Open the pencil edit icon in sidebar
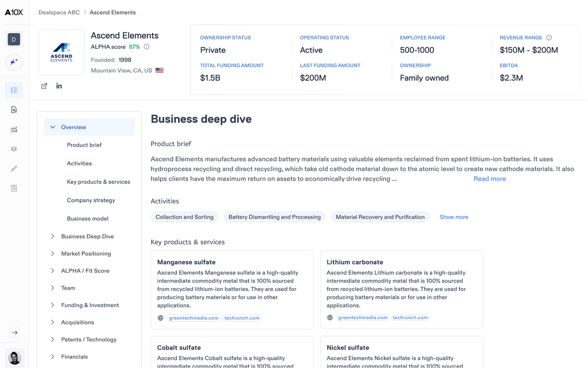This screenshot has width=588, height=368. pyautogui.click(x=14, y=168)
